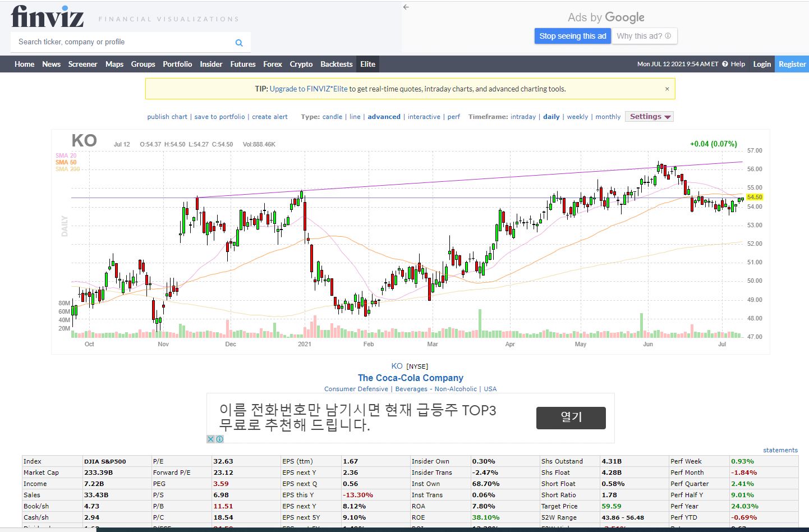The image size is (809, 532).
Task: Open The Coca-Cola Company link
Action: 411,378
